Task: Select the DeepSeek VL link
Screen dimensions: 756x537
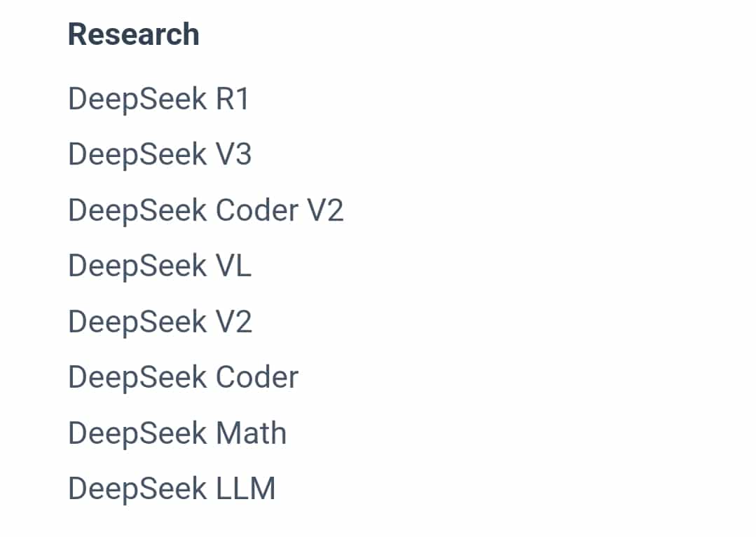Action: (160, 266)
